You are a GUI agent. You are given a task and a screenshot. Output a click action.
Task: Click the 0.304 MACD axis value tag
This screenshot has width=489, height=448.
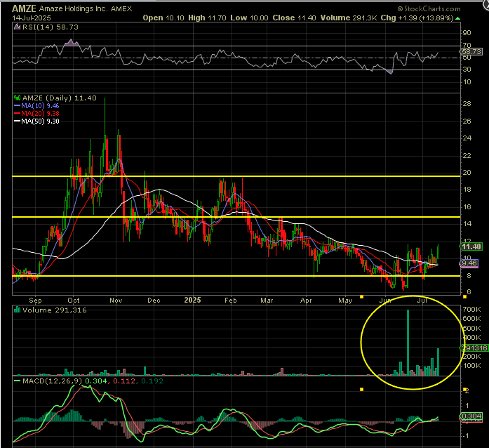tap(471, 416)
